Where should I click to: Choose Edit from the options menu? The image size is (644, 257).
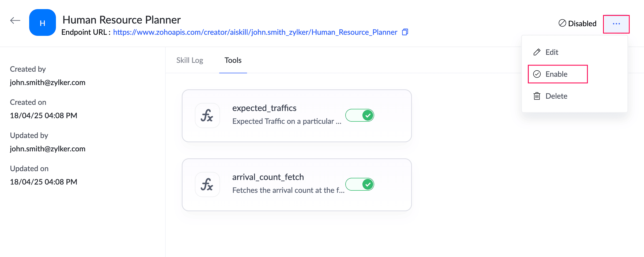pyautogui.click(x=552, y=52)
